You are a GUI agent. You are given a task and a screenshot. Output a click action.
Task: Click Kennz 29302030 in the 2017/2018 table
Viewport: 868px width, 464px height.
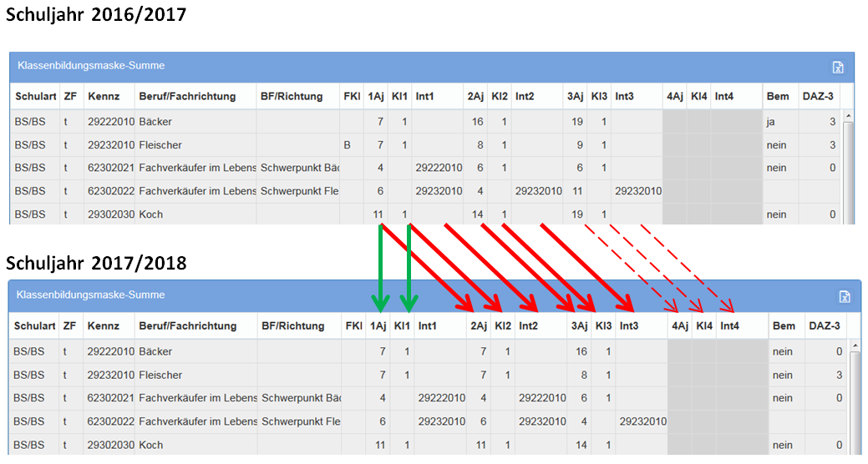pos(110,446)
